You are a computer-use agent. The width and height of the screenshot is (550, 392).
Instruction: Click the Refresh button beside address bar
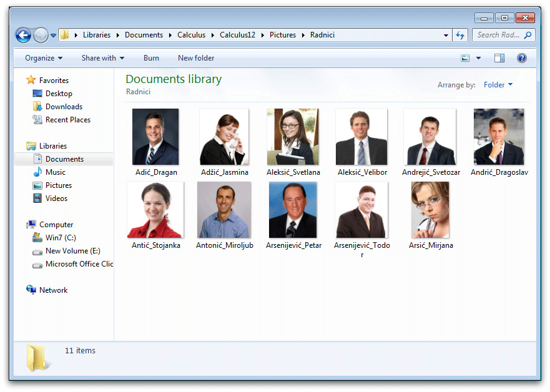coord(461,35)
